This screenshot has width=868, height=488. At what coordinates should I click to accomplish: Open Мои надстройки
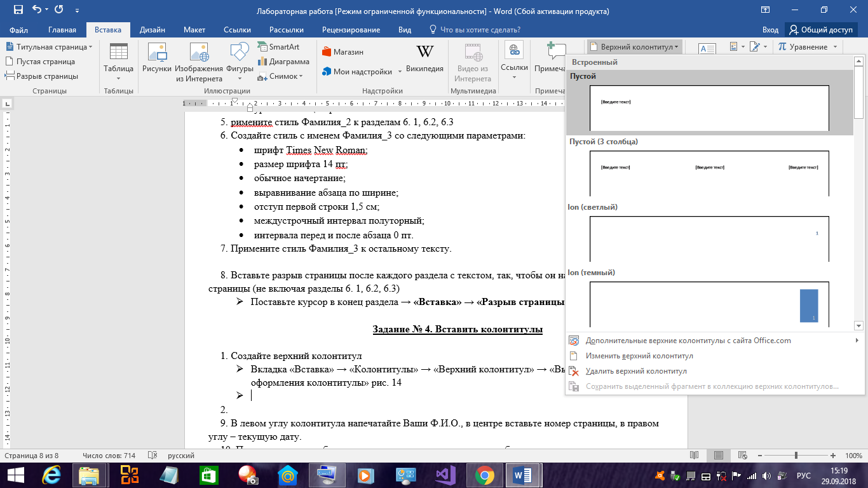point(362,72)
